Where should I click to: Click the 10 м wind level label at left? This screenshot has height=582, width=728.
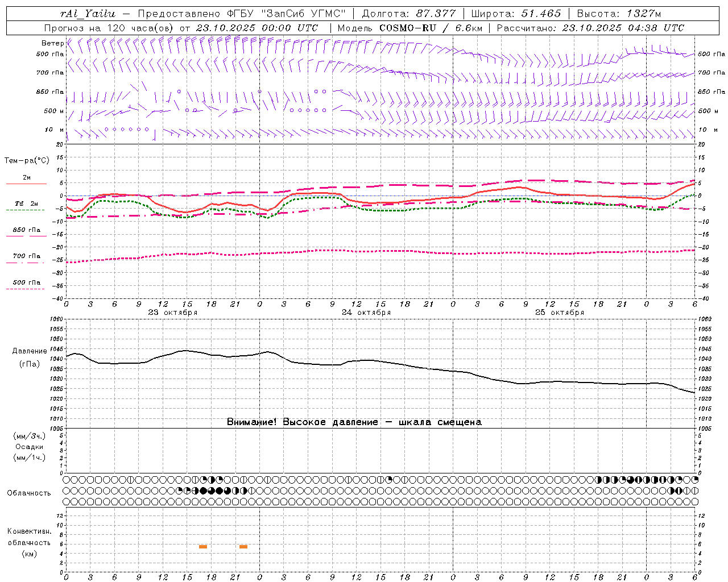coord(55,130)
